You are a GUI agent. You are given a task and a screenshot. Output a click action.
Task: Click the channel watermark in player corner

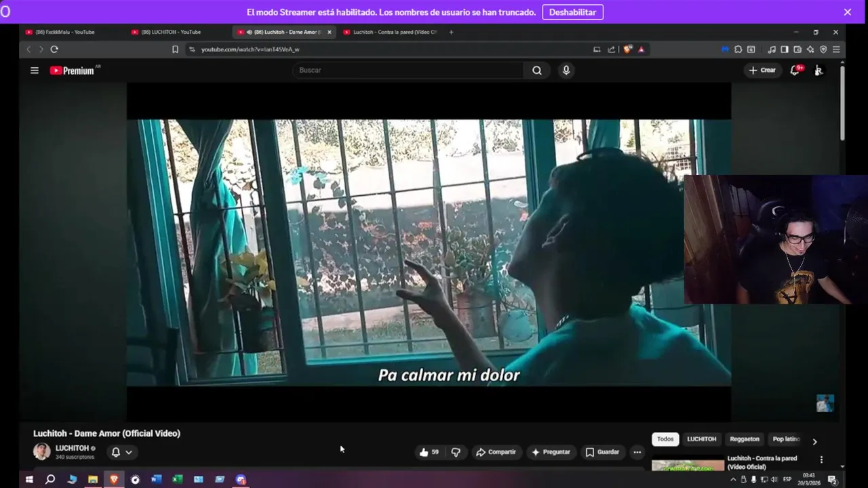pyautogui.click(x=825, y=403)
